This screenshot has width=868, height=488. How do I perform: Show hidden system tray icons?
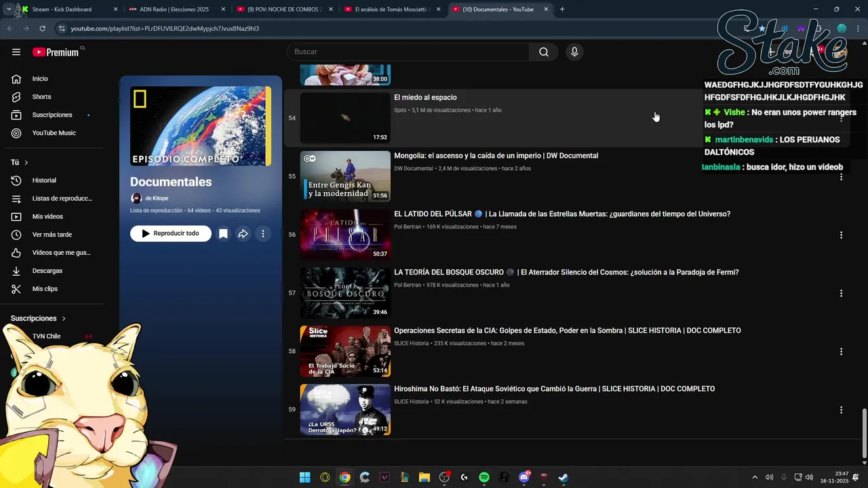click(x=755, y=477)
